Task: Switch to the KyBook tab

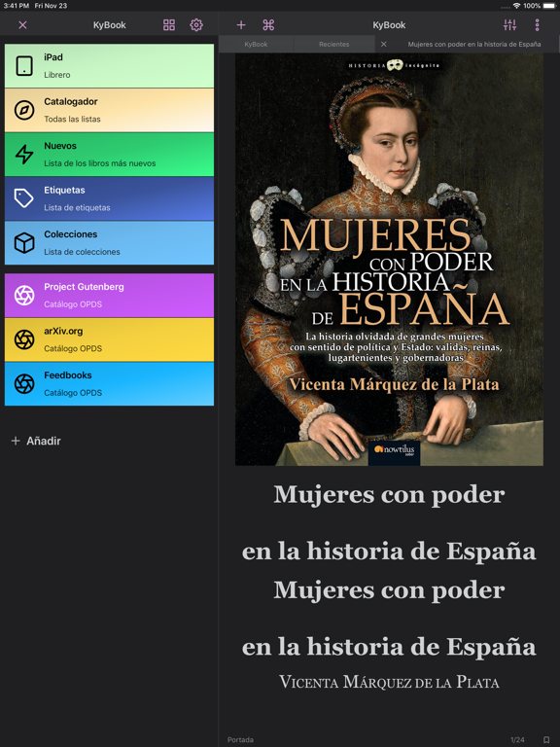Action: 256,44
